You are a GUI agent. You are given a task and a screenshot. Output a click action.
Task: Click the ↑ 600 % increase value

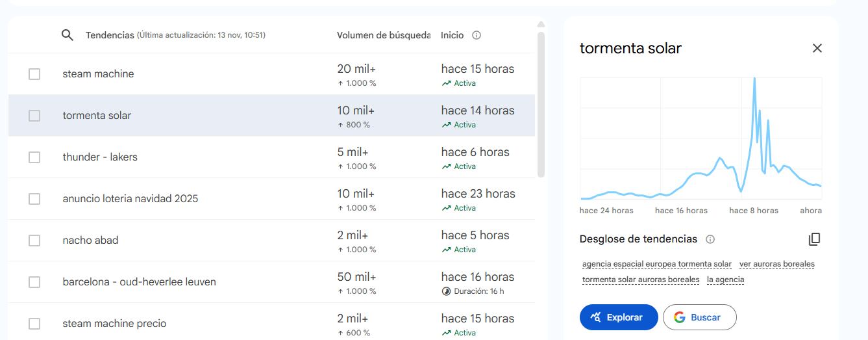[354, 333]
